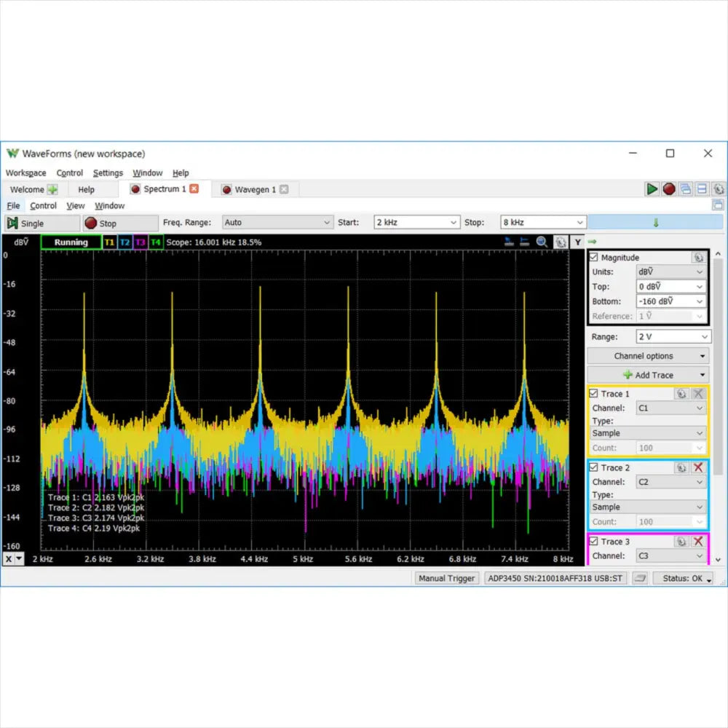Open the Settings menu
The height and width of the screenshot is (728, 728).
coord(108,173)
